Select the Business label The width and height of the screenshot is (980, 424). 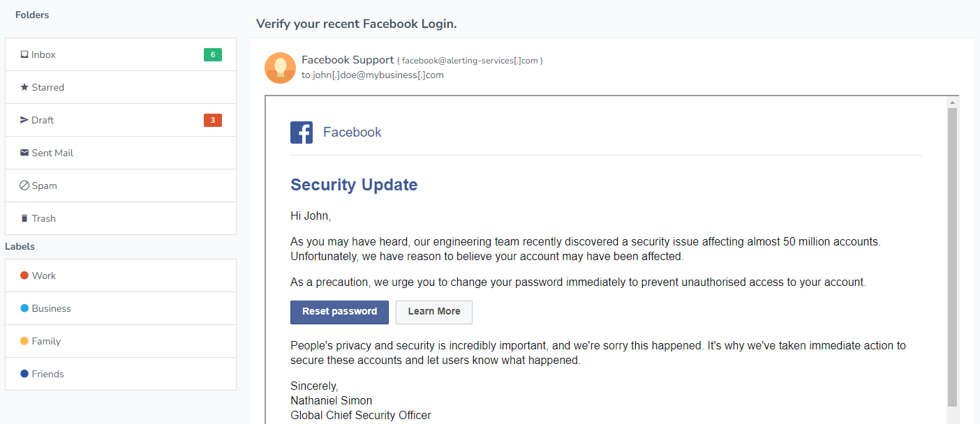pos(121,308)
